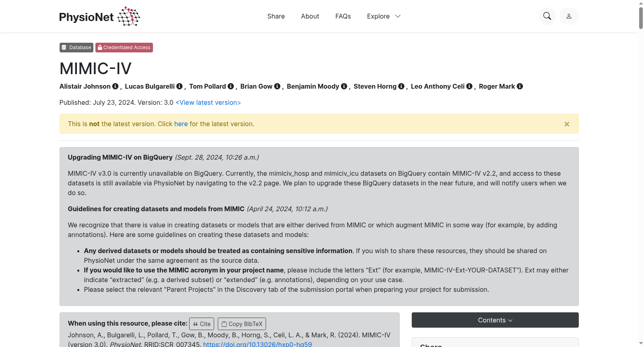This screenshot has height=347, width=644.
Task: Show info for Steven Horng
Action: [401, 86]
